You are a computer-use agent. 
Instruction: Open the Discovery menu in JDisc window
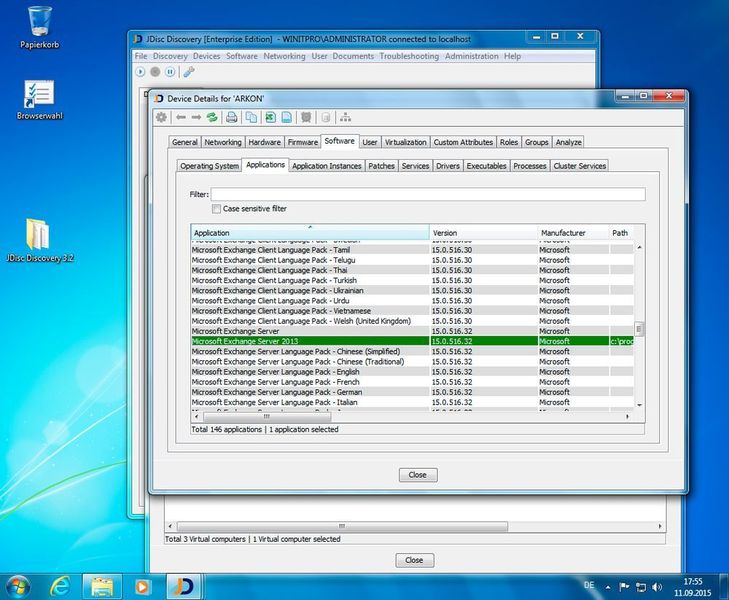click(x=170, y=56)
